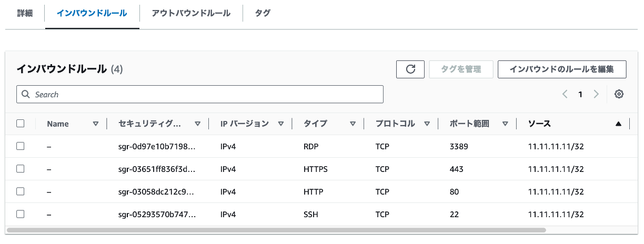The image size is (644, 244).
Task: Check the SSH rule row checkbox
Action: [x=21, y=214]
